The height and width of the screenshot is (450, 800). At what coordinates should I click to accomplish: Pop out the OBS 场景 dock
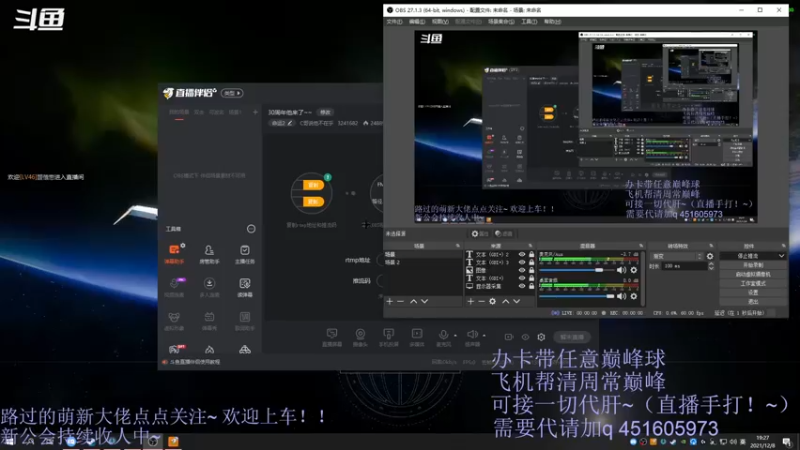point(458,246)
